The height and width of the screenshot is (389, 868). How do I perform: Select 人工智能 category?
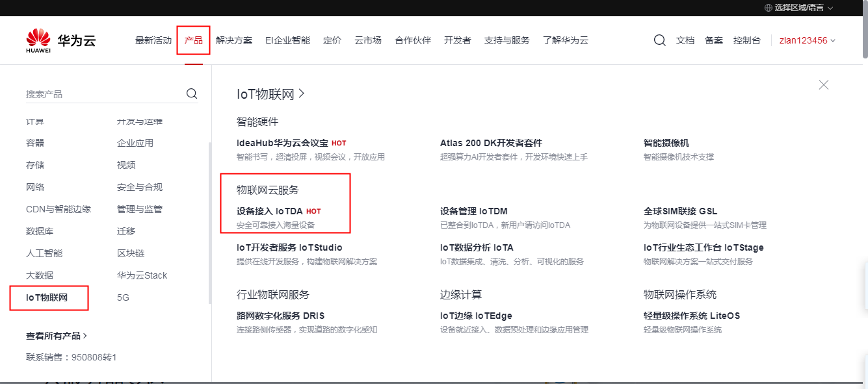click(x=44, y=253)
